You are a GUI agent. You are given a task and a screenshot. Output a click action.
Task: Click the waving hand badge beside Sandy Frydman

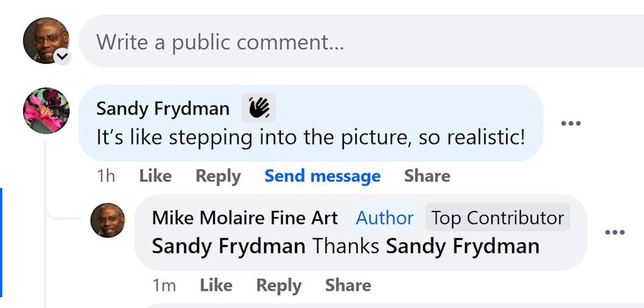(259, 108)
